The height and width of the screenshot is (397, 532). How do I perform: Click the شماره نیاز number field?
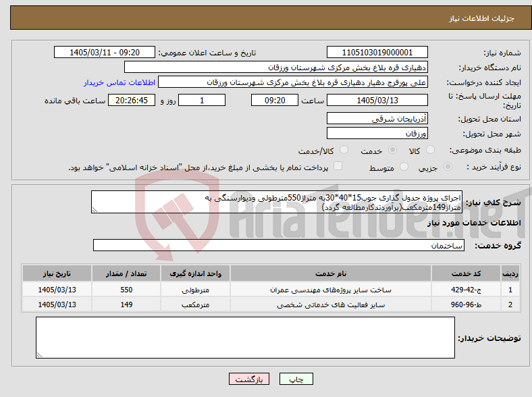point(377,52)
